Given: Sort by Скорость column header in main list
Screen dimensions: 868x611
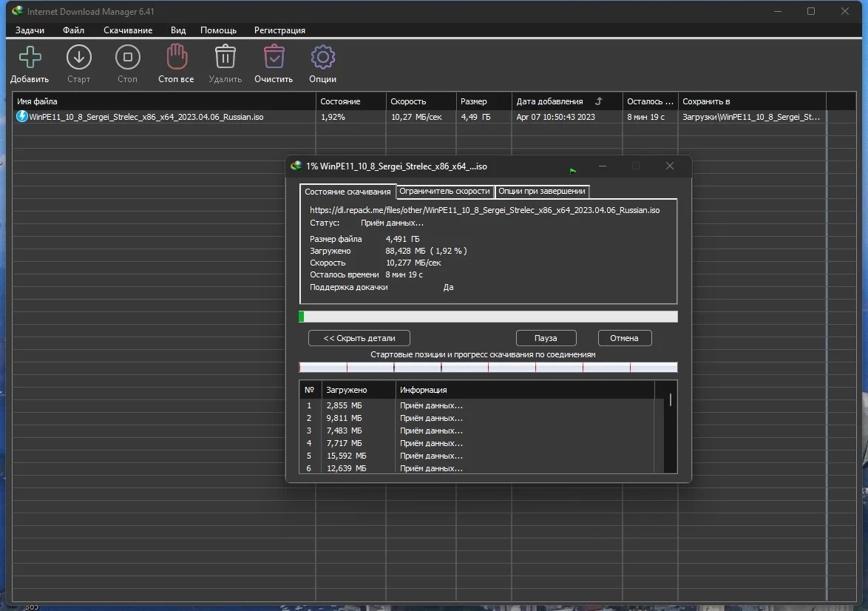Looking at the screenshot, I should [421, 101].
